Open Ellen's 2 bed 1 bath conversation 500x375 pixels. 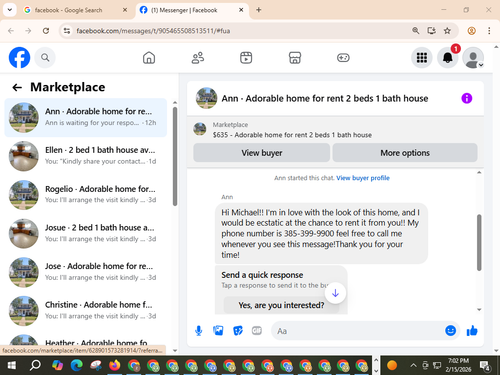click(x=86, y=156)
